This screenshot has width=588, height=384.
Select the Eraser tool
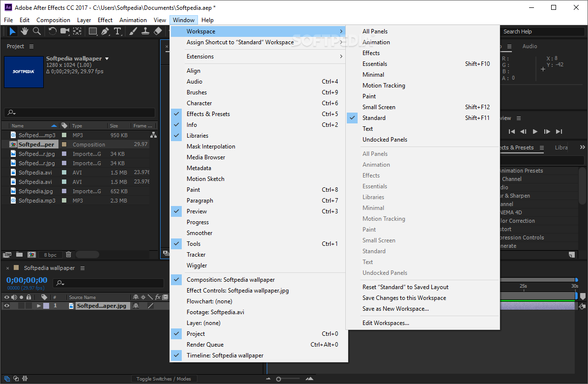pyautogui.click(x=158, y=31)
